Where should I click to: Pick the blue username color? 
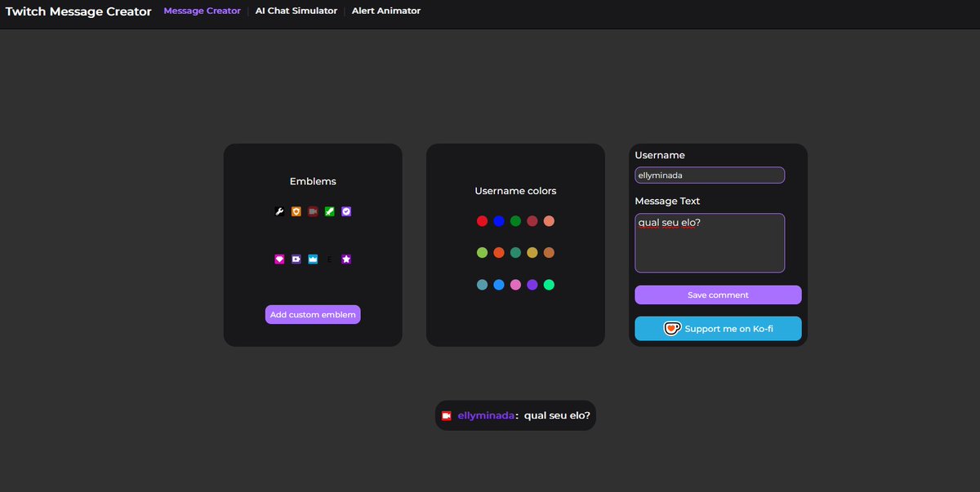(499, 221)
